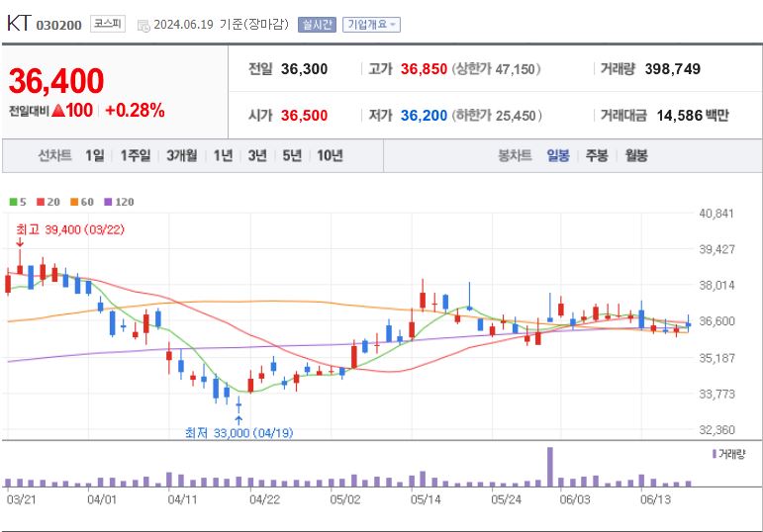Click the purple 120-day moving average swatch
Image resolution: width=763 pixels, height=532 pixels.
click(x=108, y=202)
